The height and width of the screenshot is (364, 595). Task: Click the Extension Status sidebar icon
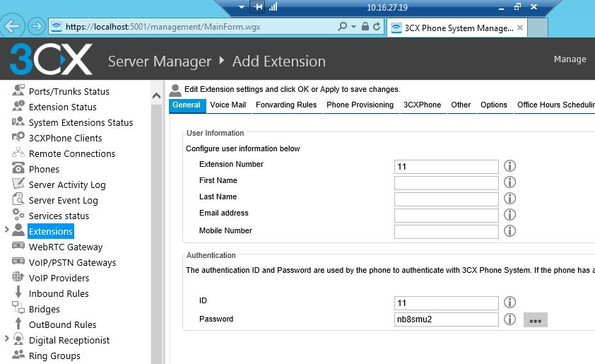[18, 106]
